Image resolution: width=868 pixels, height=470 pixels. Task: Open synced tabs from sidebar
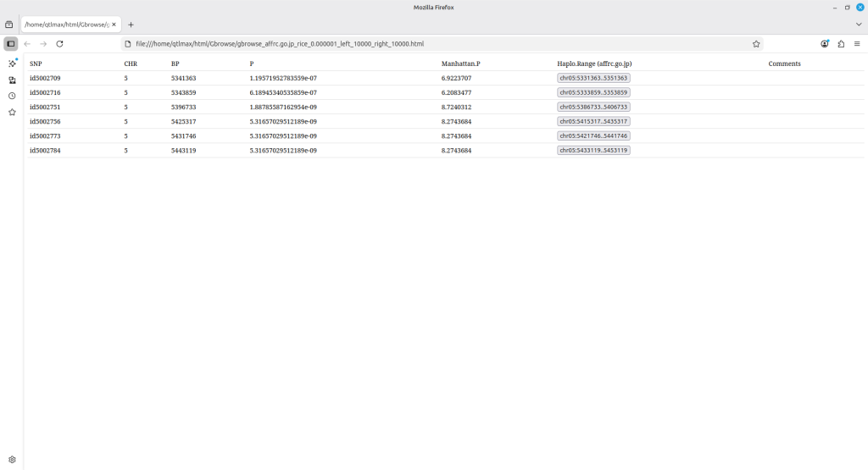point(12,80)
